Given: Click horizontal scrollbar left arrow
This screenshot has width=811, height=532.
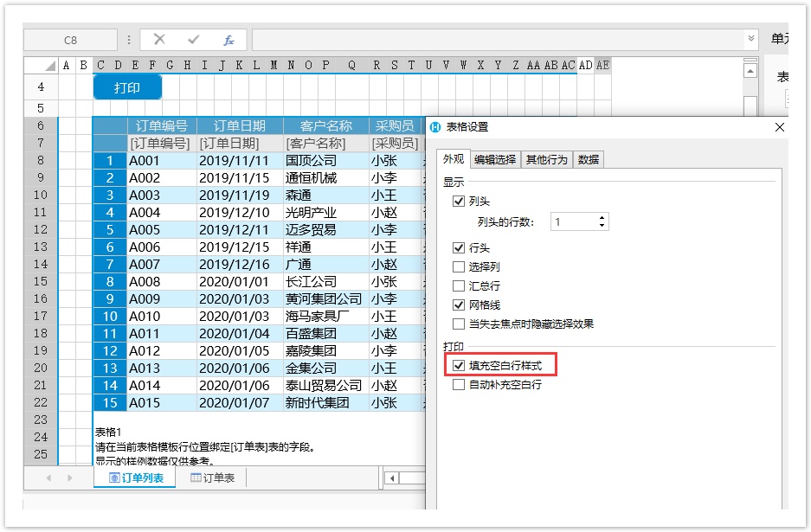Looking at the screenshot, I should point(392,478).
